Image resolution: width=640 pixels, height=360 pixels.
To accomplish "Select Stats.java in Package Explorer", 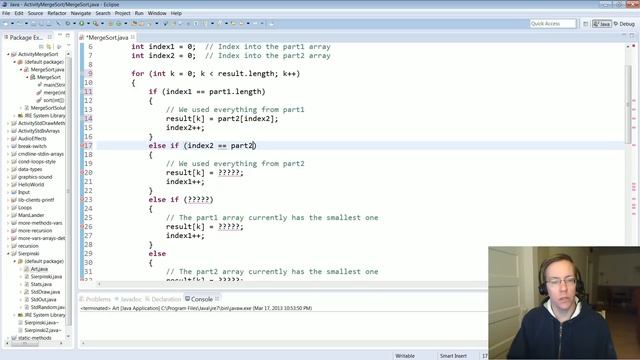I will [x=41, y=284].
